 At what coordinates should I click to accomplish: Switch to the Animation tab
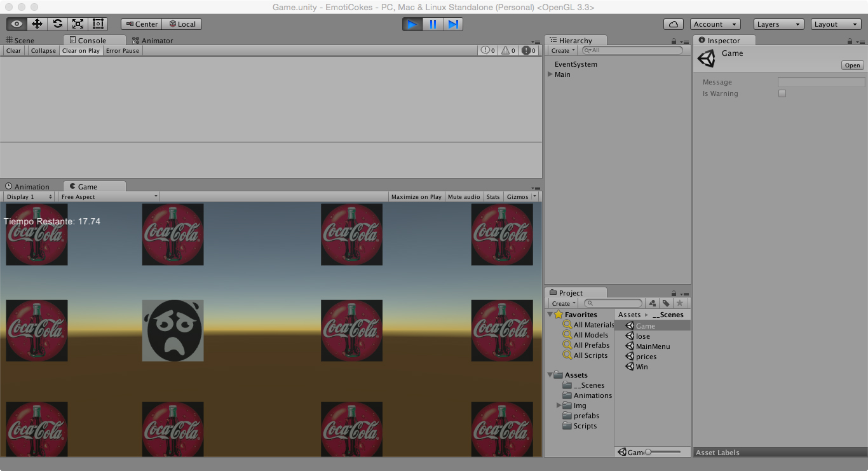(27, 187)
